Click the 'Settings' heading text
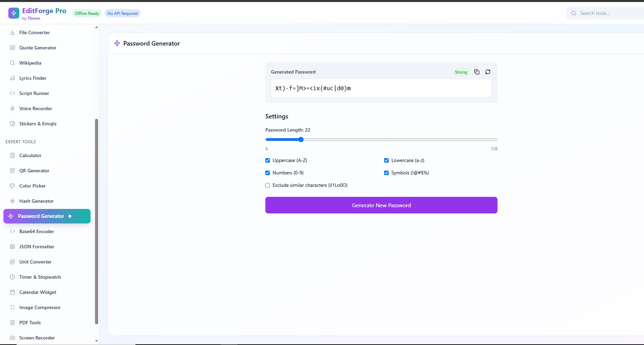This screenshot has width=644, height=345. tap(277, 116)
